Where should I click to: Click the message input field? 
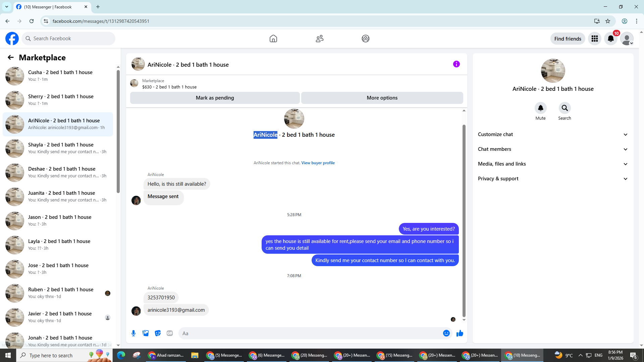pos(309,333)
